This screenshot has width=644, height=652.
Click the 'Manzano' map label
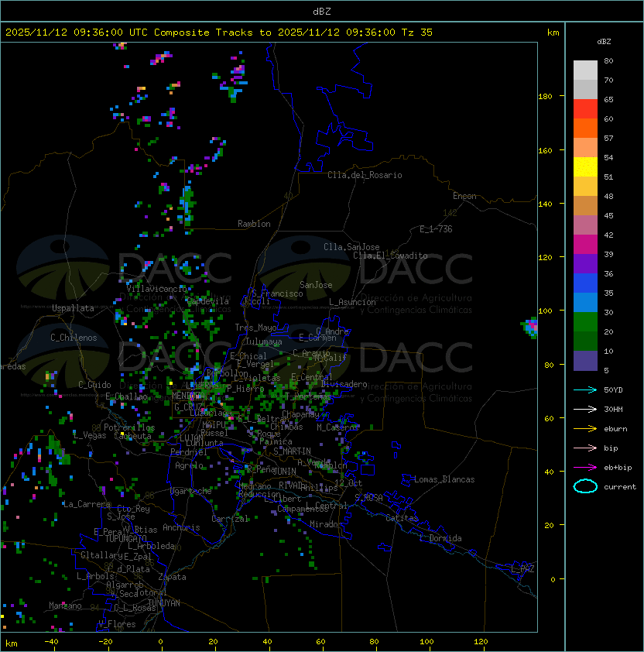pos(65,606)
